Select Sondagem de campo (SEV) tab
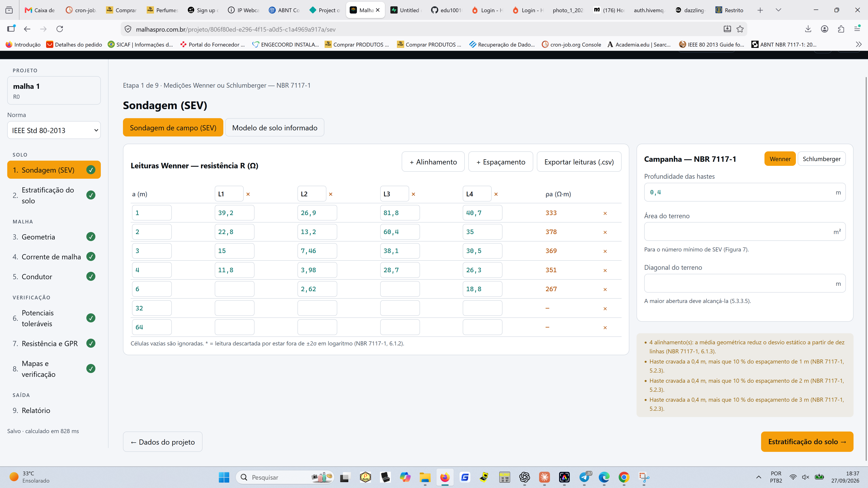The image size is (868, 488). [173, 128]
